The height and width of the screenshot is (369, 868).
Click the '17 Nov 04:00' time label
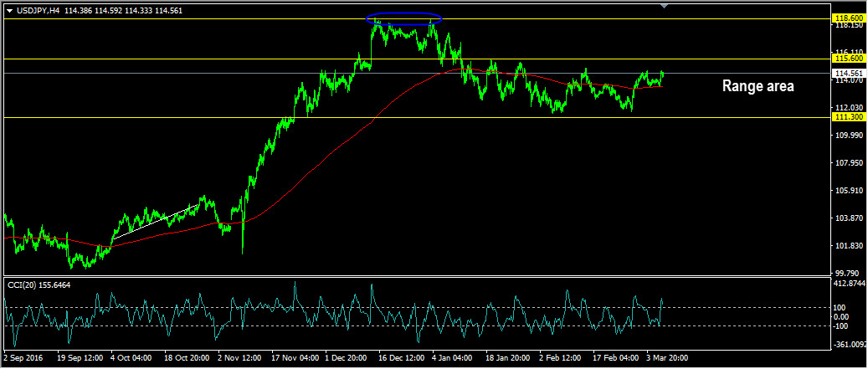click(x=295, y=358)
